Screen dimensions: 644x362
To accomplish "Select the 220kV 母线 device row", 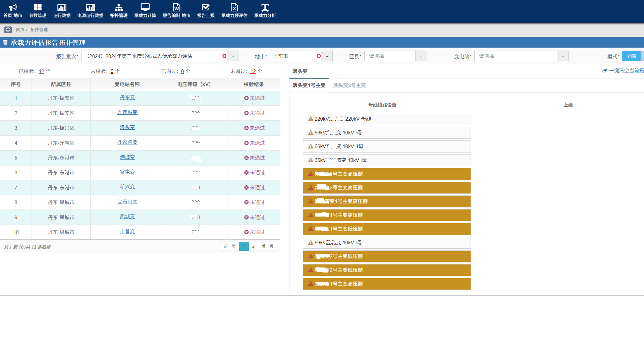I will coord(386,119).
